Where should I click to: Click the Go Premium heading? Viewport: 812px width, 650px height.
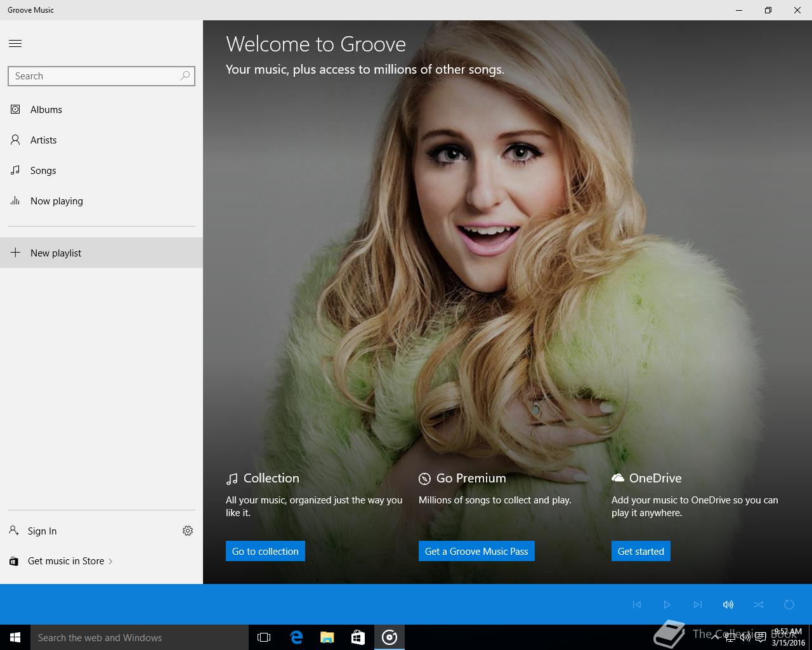click(x=471, y=478)
